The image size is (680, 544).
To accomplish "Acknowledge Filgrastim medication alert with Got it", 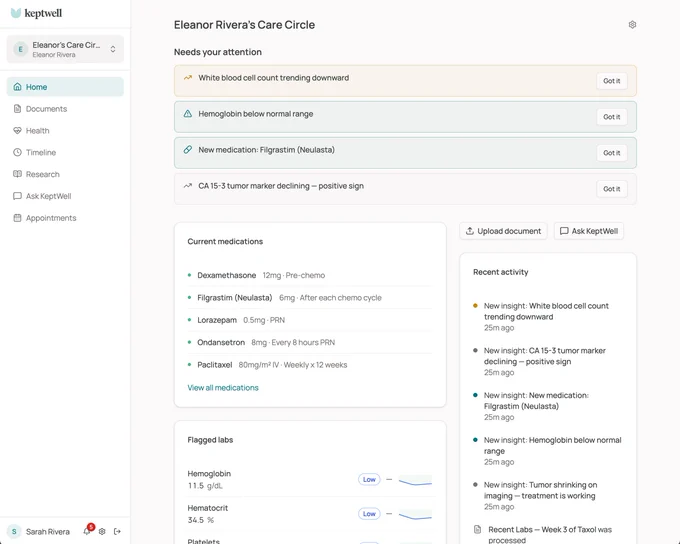I will (x=611, y=153).
